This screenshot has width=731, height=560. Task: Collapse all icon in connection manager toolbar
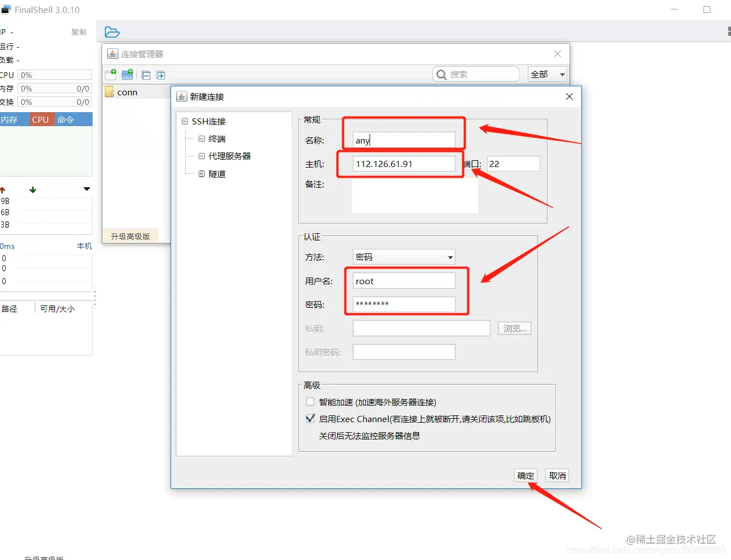146,75
